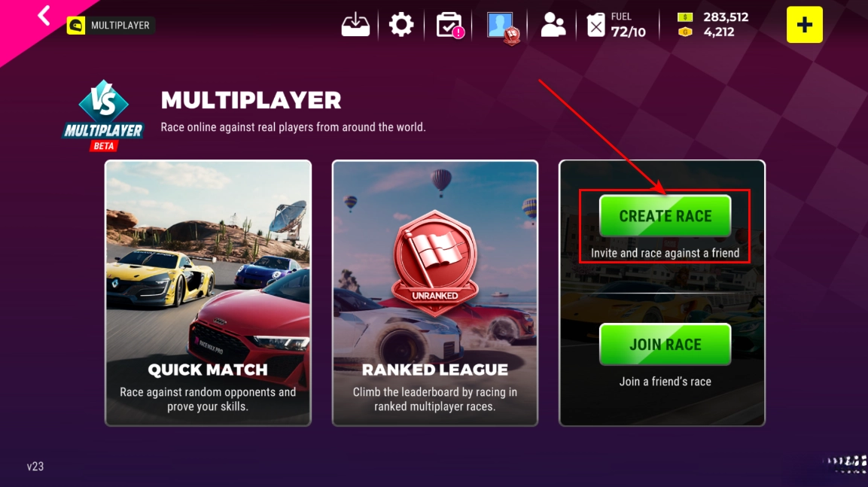Open friends list people icon
Image resolution: width=868 pixels, height=487 pixels.
point(553,25)
